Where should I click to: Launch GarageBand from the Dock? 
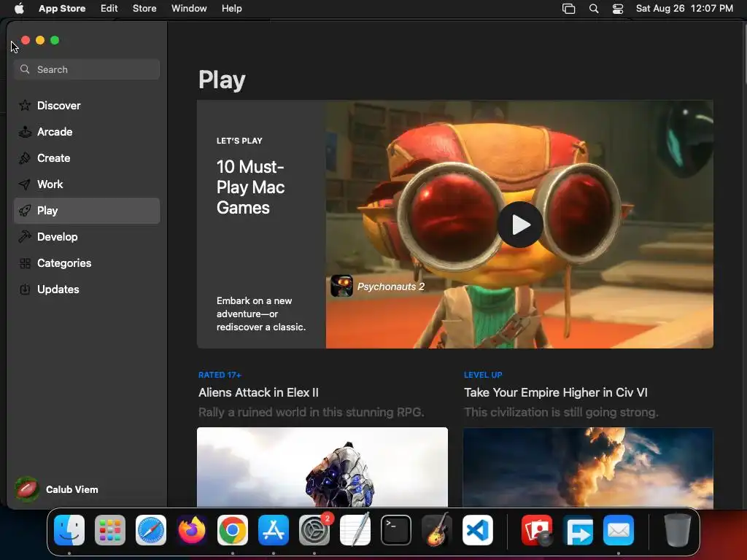click(437, 530)
